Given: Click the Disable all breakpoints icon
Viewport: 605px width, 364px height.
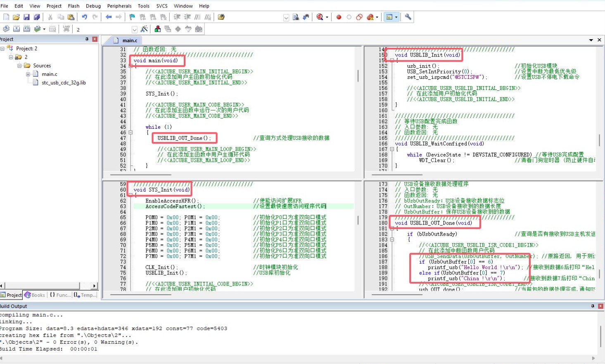Looking at the screenshot, I should pyautogui.click(x=359, y=17).
